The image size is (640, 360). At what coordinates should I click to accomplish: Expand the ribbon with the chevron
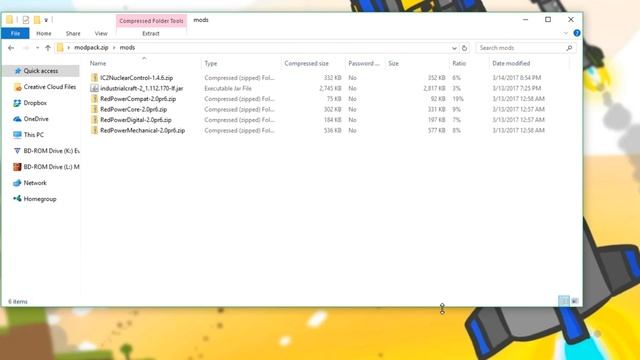pyautogui.click(x=566, y=33)
